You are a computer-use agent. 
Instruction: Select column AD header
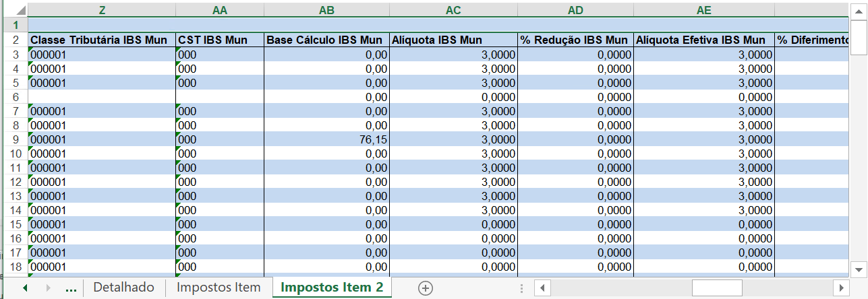[x=575, y=10]
